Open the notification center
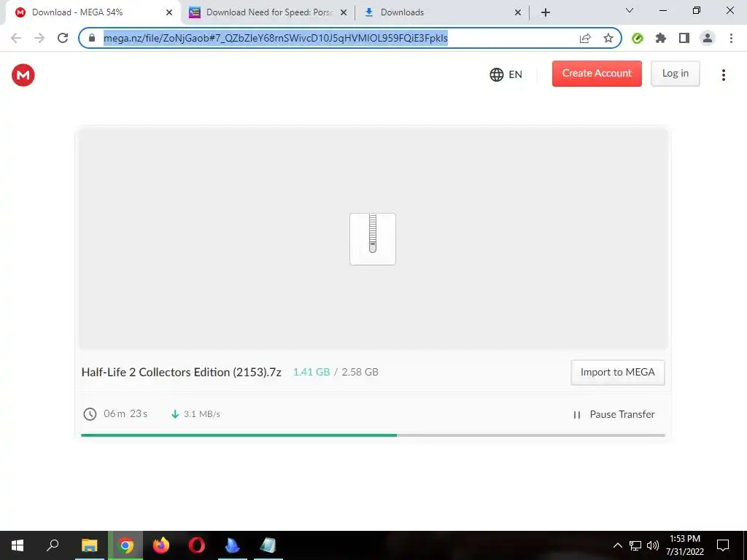The width and height of the screenshot is (747, 560). click(723, 545)
